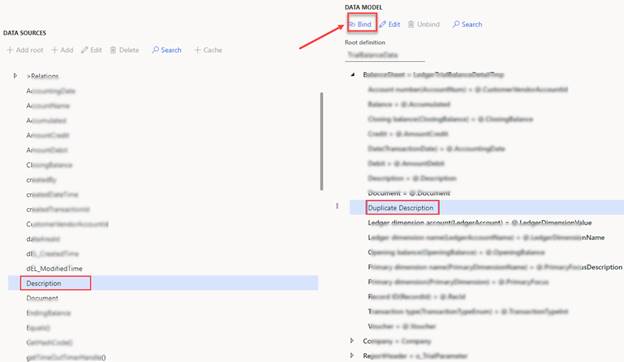Viewport: 624px width, 362px height.
Task: Select the Ledger dimension name model row
Action: click(x=486, y=237)
